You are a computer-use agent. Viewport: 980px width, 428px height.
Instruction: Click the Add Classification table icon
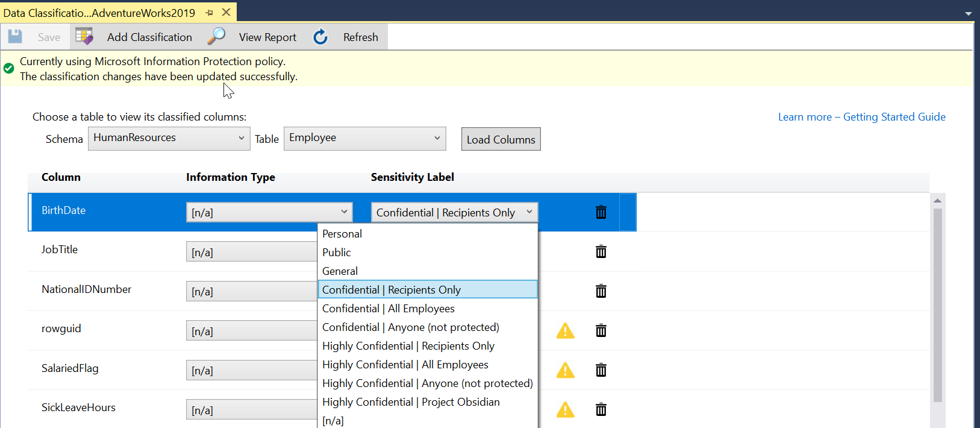point(84,37)
